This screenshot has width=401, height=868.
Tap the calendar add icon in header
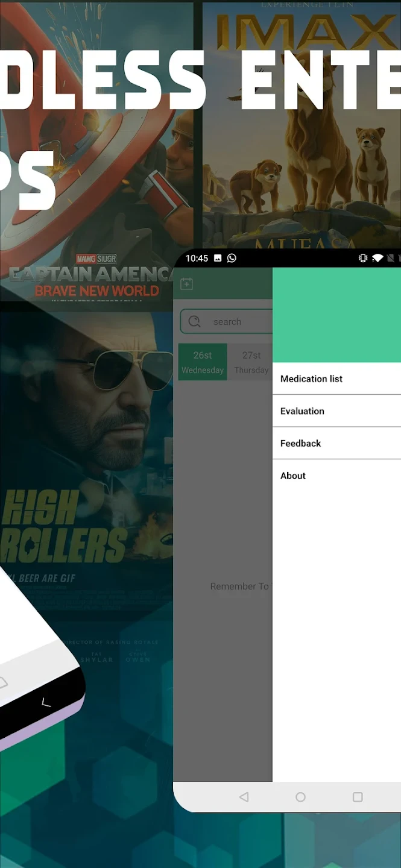tap(186, 284)
